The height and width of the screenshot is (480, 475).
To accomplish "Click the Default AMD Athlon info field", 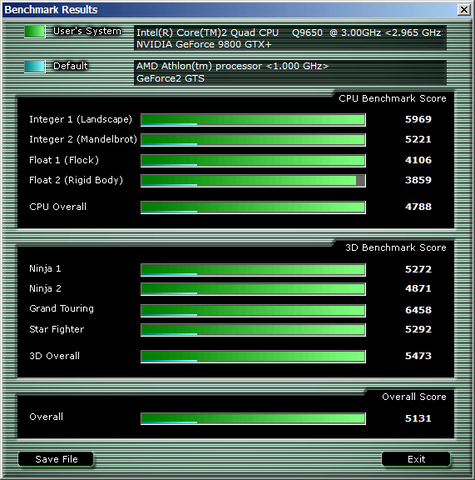I will (x=290, y=73).
